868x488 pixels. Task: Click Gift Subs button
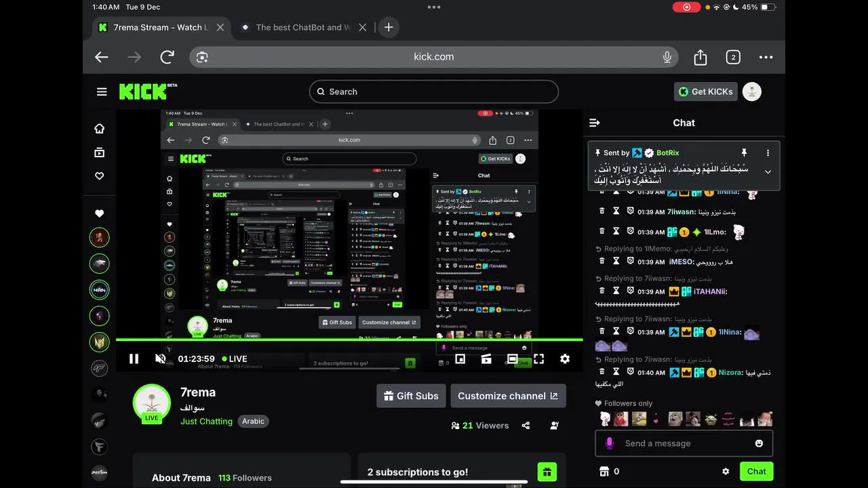tap(411, 396)
